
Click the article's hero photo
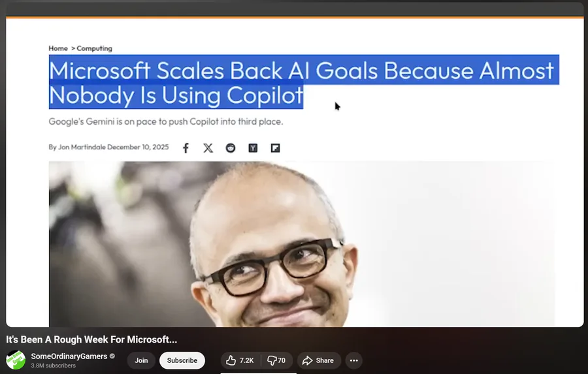point(302,244)
